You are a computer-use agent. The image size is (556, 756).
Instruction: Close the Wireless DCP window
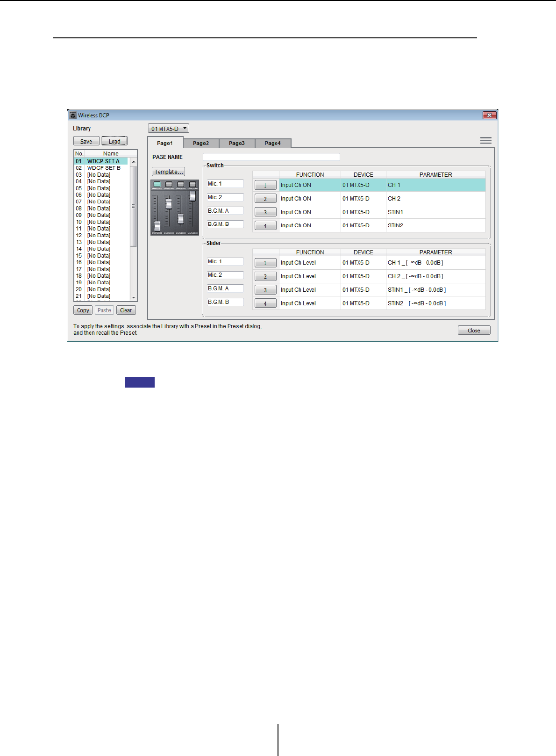pyautogui.click(x=489, y=115)
